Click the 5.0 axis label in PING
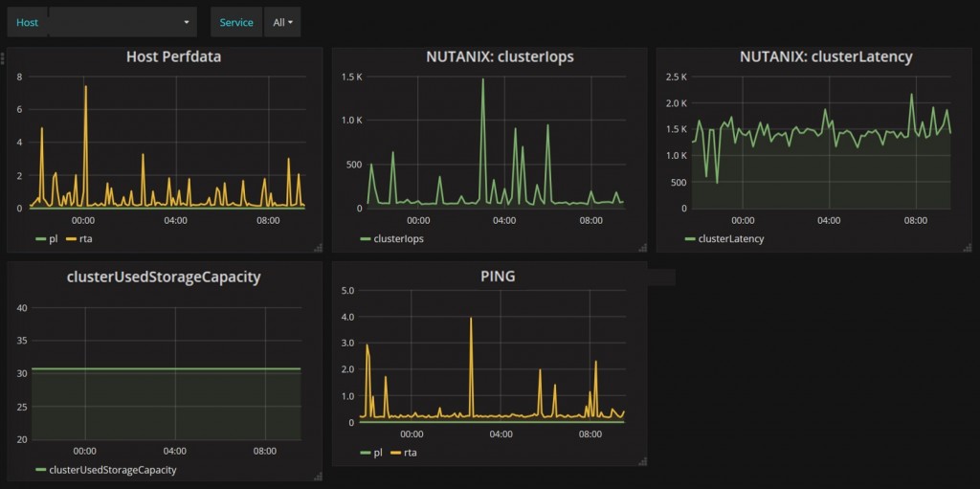This screenshot has height=489, width=980. 348,291
